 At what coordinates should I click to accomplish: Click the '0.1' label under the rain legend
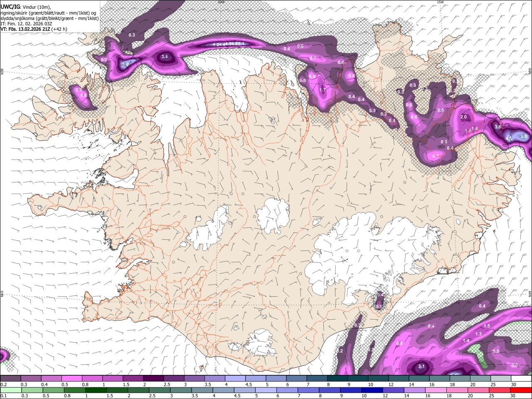coord(3,396)
